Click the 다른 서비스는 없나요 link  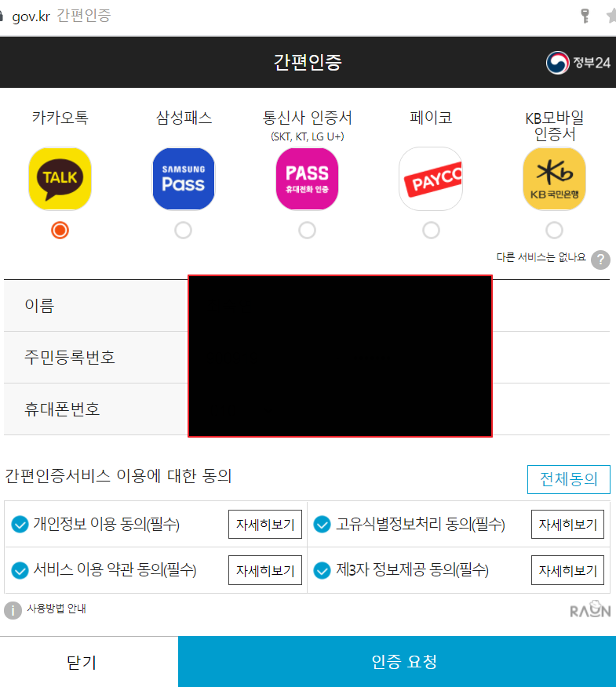point(541,257)
